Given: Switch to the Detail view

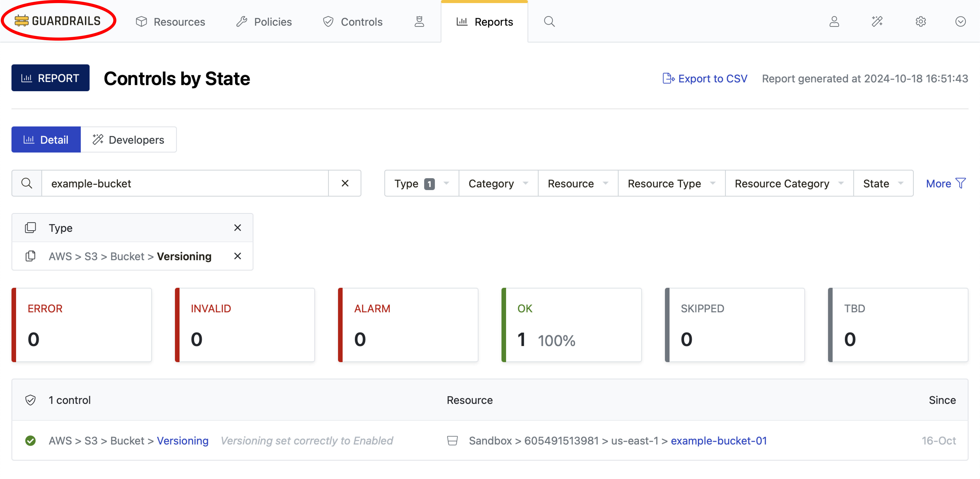Looking at the screenshot, I should [46, 139].
